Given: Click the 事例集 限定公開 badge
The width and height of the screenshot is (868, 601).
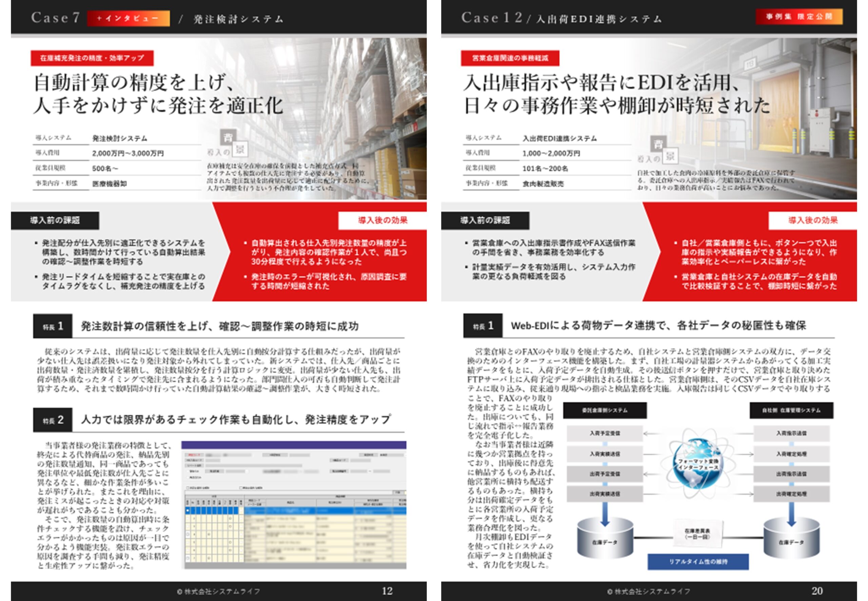Looking at the screenshot, I should click(x=799, y=17).
